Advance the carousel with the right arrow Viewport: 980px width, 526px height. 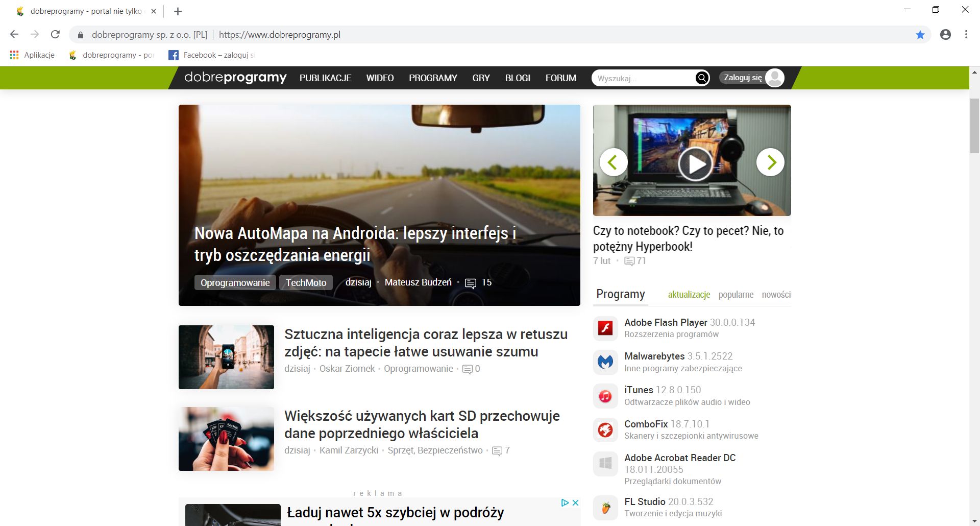770,162
